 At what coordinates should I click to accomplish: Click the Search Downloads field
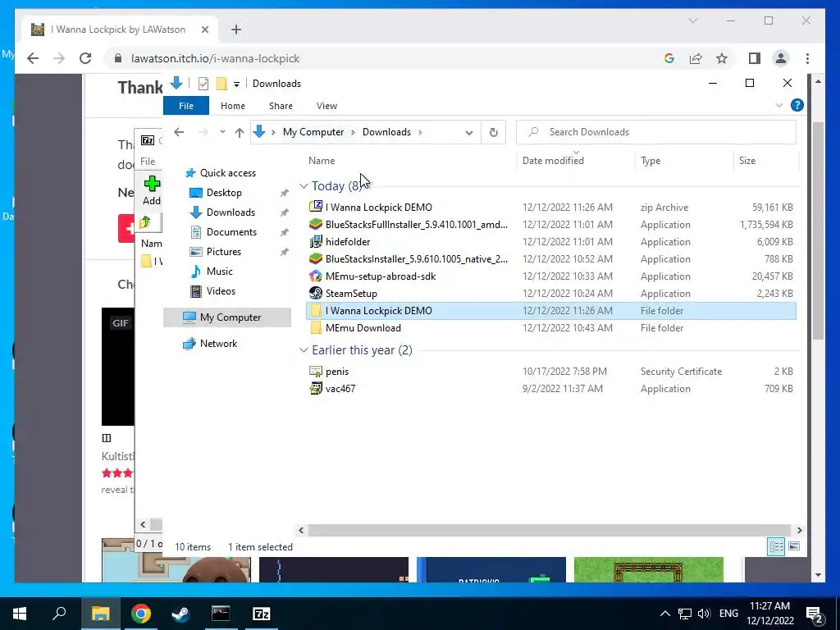[655, 132]
